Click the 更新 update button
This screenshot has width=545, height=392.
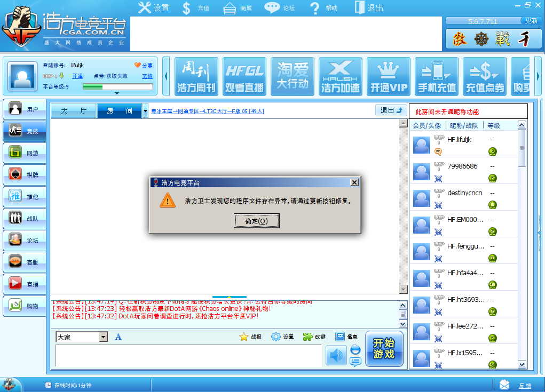(531, 21)
